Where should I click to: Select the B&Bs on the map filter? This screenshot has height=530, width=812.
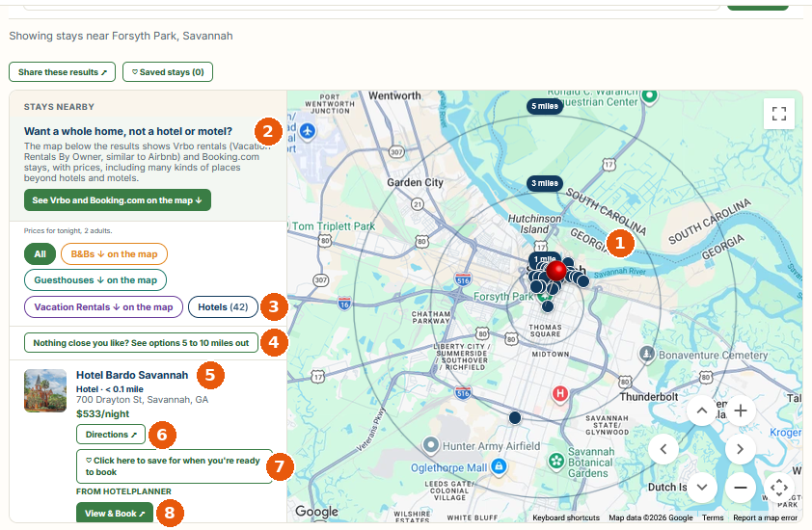click(114, 254)
